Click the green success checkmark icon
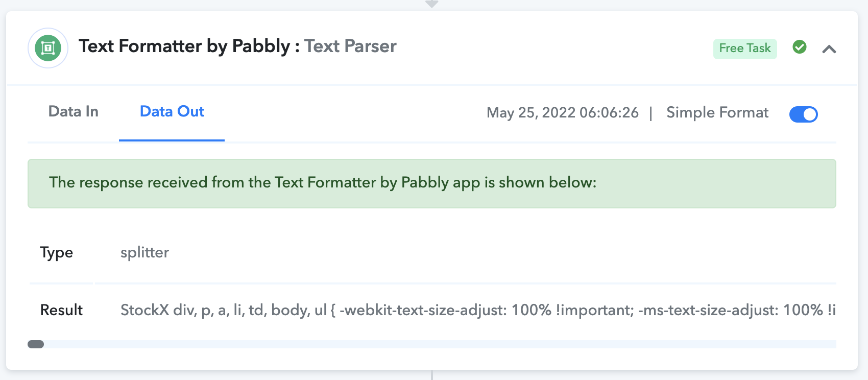868x380 pixels. [800, 47]
